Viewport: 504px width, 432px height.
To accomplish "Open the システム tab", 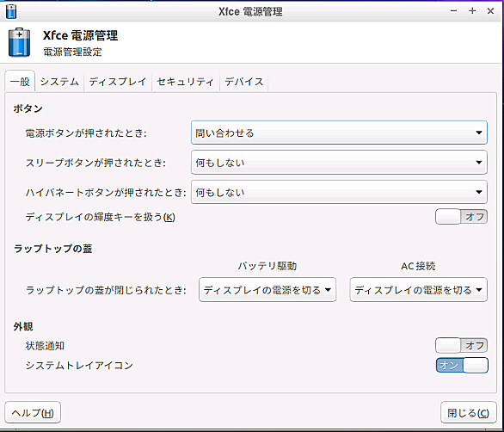I will pyautogui.click(x=59, y=82).
